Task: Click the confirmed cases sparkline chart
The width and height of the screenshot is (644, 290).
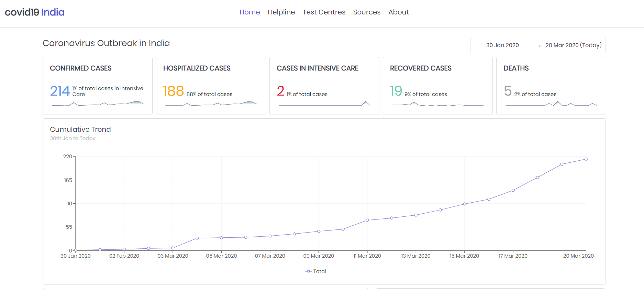Action: [x=98, y=103]
